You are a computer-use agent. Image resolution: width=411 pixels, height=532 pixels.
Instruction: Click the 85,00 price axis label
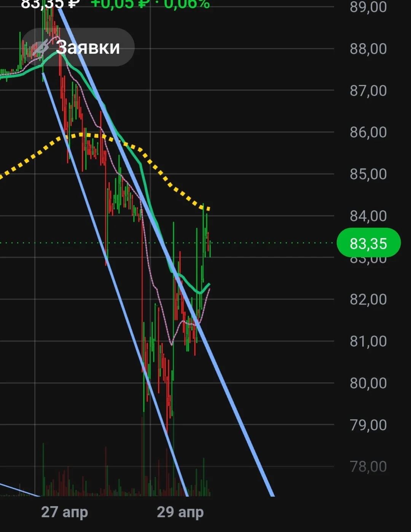pyautogui.click(x=368, y=174)
